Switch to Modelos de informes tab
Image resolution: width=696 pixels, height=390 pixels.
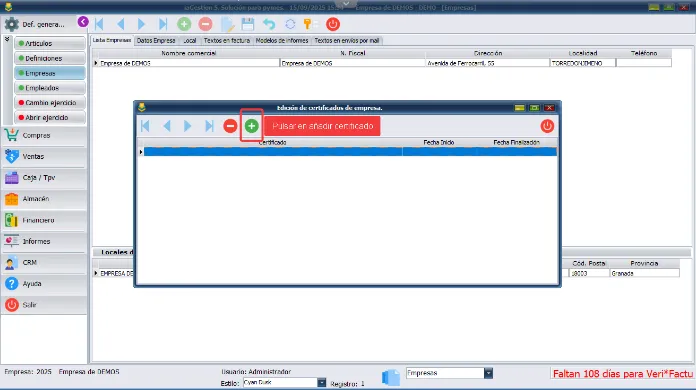click(x=282, y=40)
